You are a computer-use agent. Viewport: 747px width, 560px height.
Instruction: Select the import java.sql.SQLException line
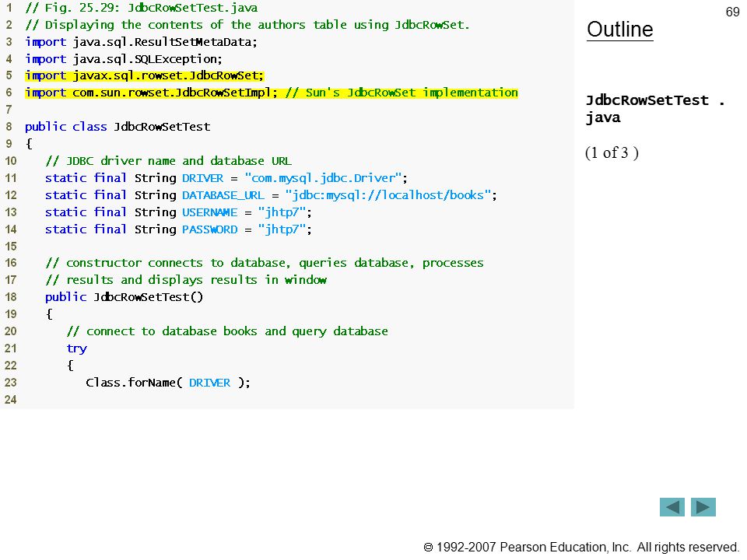point(124,59)
